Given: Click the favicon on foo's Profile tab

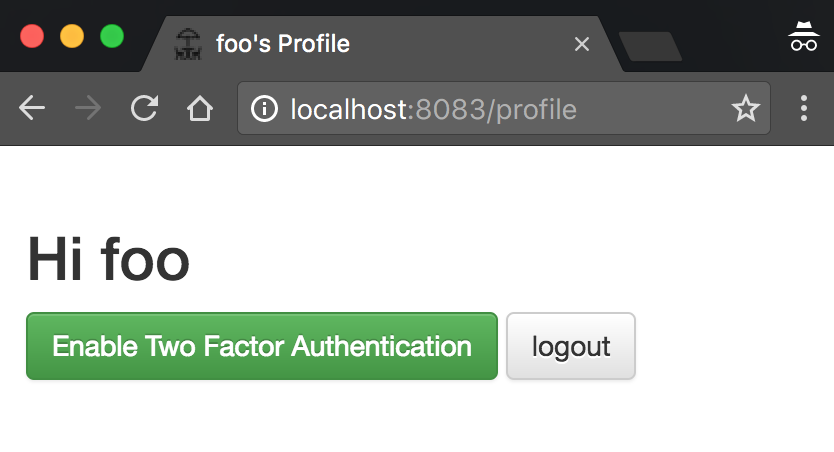Looking at the screenshot, I should [187, 44].
